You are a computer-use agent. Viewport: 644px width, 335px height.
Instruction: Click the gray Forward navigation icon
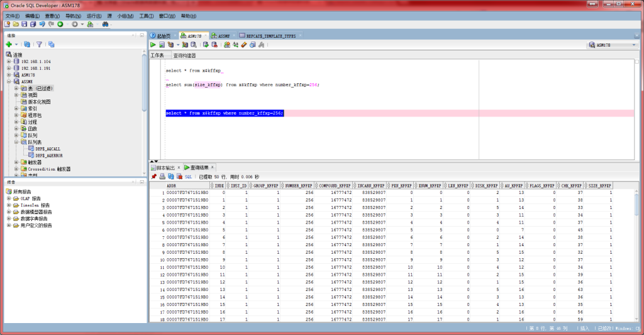(x=74, y=25)
